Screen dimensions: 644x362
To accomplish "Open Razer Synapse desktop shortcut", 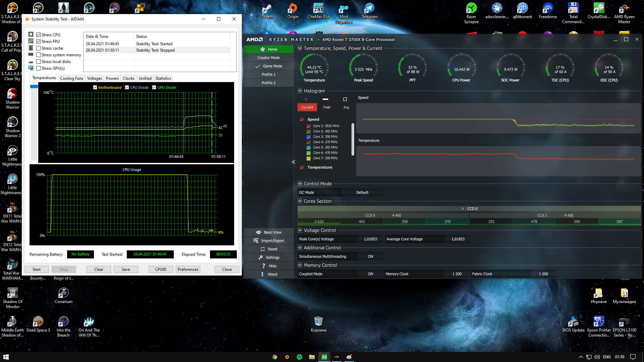I will click(471, 13).
